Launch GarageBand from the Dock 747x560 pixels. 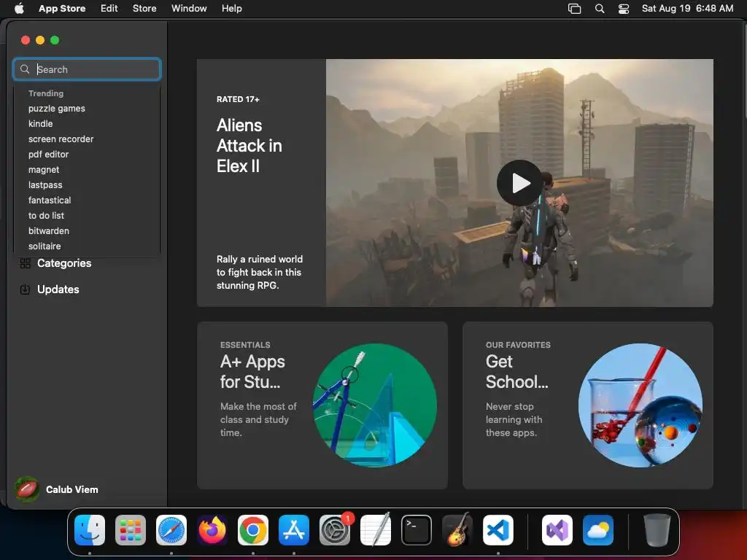pos(457,530)
